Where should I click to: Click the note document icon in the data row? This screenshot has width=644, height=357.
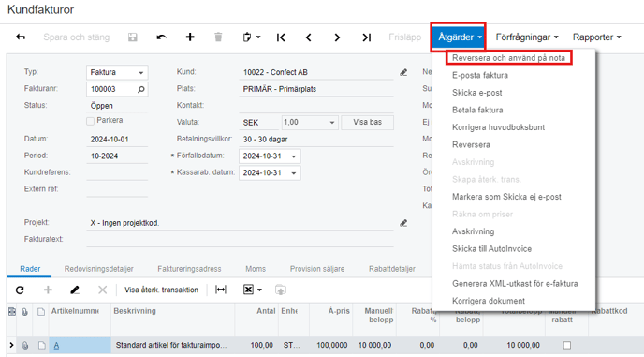[x=41, y=345]
